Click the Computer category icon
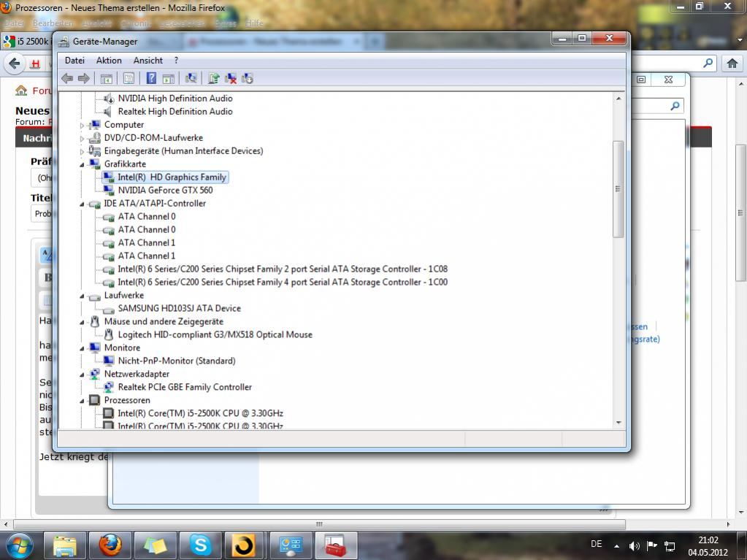This screenshot has height=560, width=747. tap(95, 125)
